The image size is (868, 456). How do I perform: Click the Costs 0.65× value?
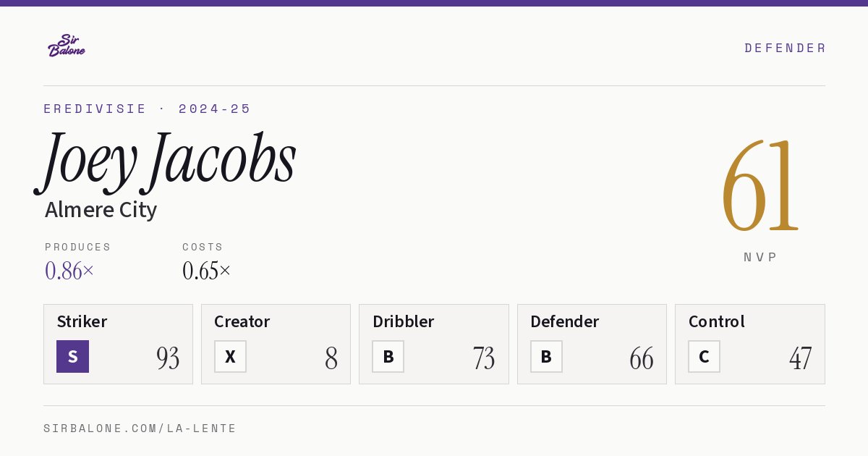click(x=207, y=271)
